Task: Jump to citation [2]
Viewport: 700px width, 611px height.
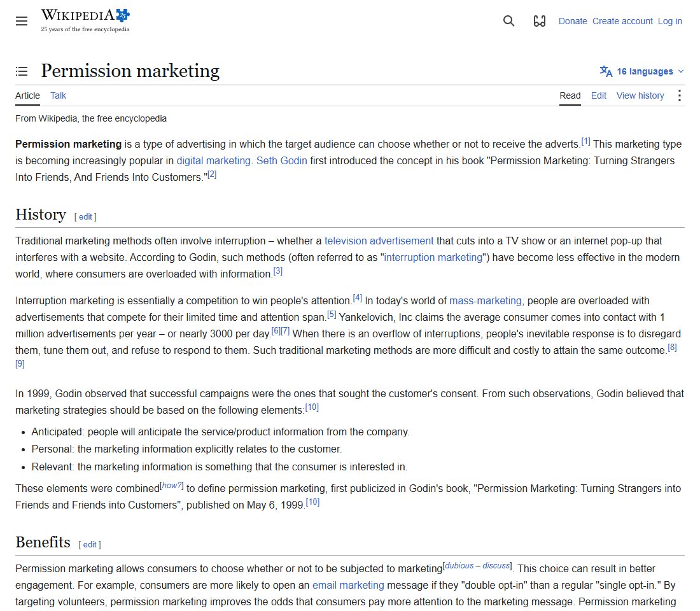Action: coord(212,174)
